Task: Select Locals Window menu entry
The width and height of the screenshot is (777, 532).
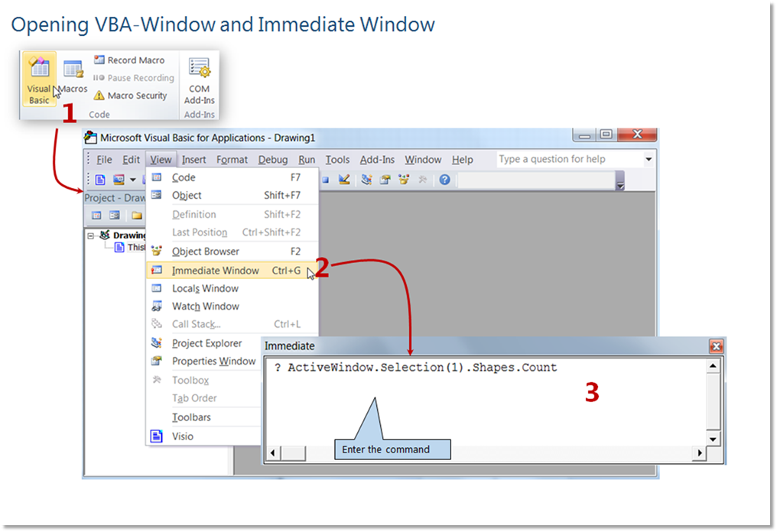Action: (232, 288)
